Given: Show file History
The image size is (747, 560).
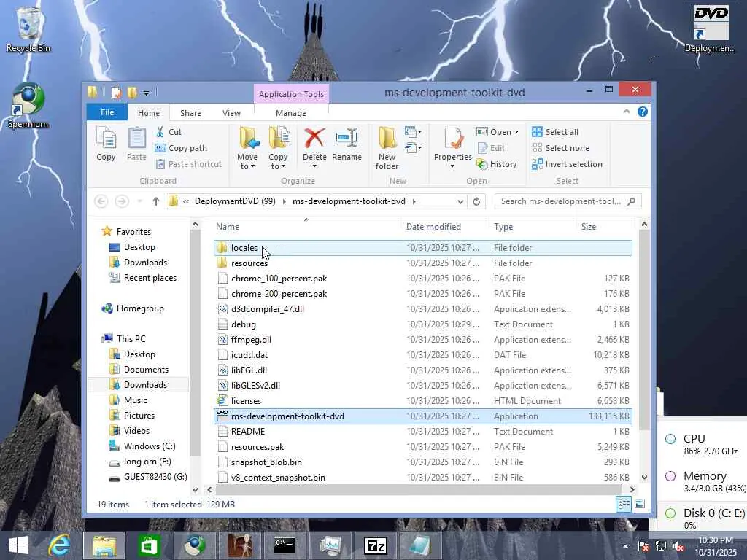Looking at the screenshot, I should 497,164.
